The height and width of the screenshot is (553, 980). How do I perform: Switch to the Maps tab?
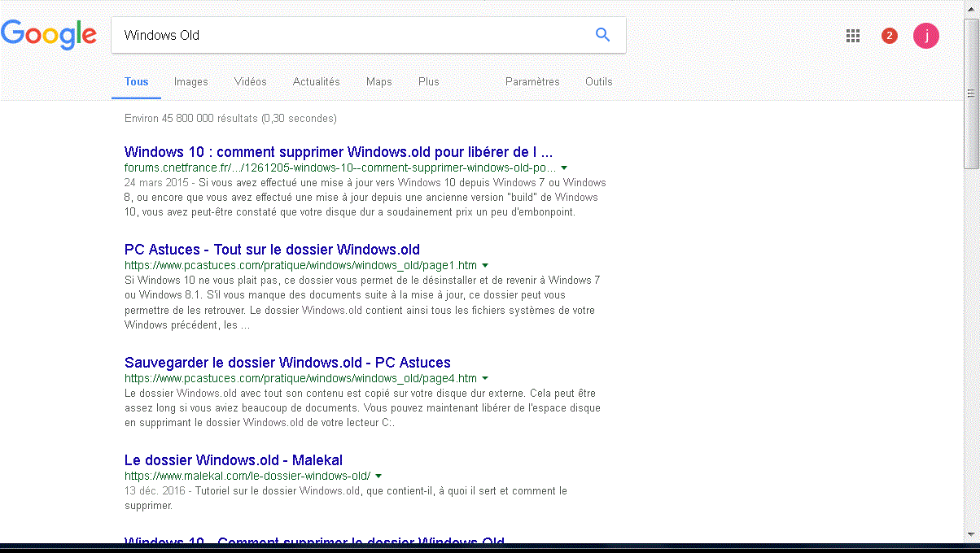click(x=379, y=81)
